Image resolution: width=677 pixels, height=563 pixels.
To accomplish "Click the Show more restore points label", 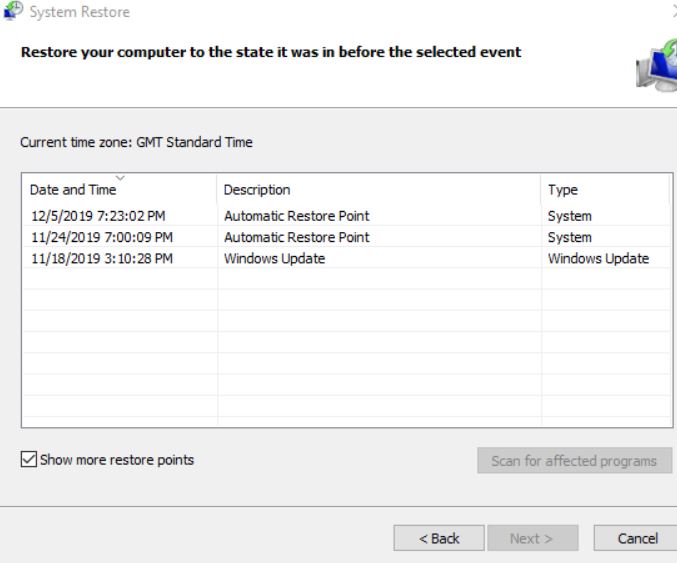I will (117, 460).
